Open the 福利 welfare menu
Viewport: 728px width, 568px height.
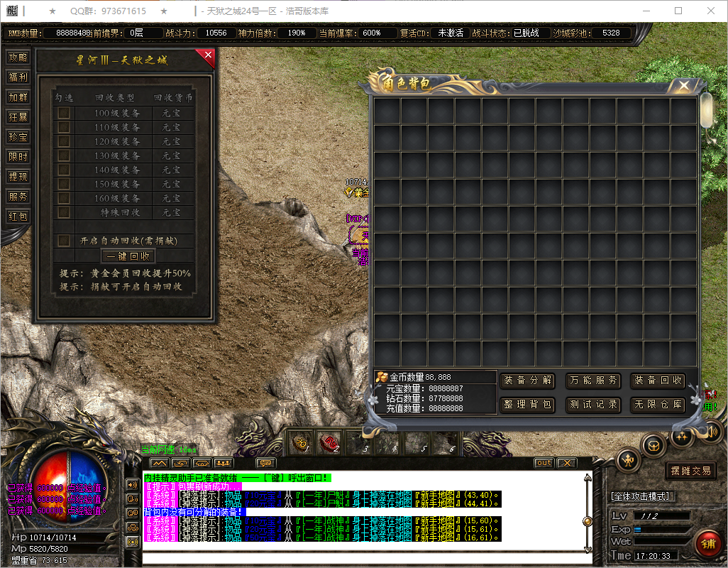tap(18, 77)
